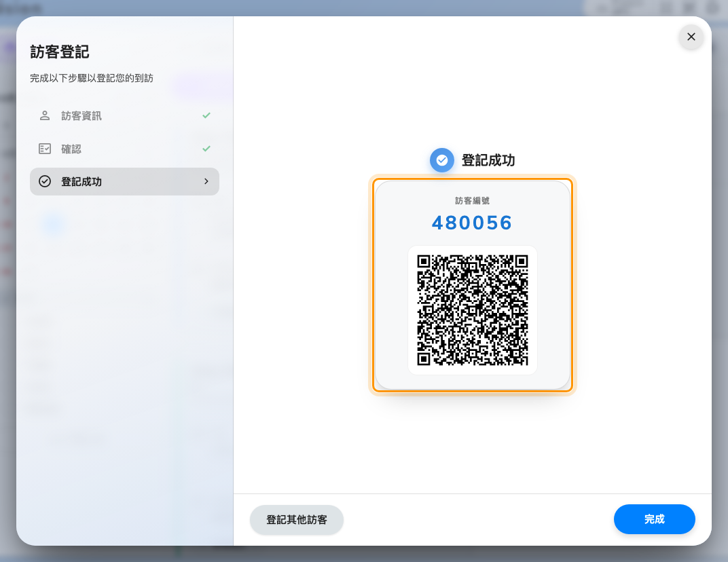Click the 完成以下步驟以登記您的到訪 subtitle
The image size is (728, 562).
coord(92,78)
